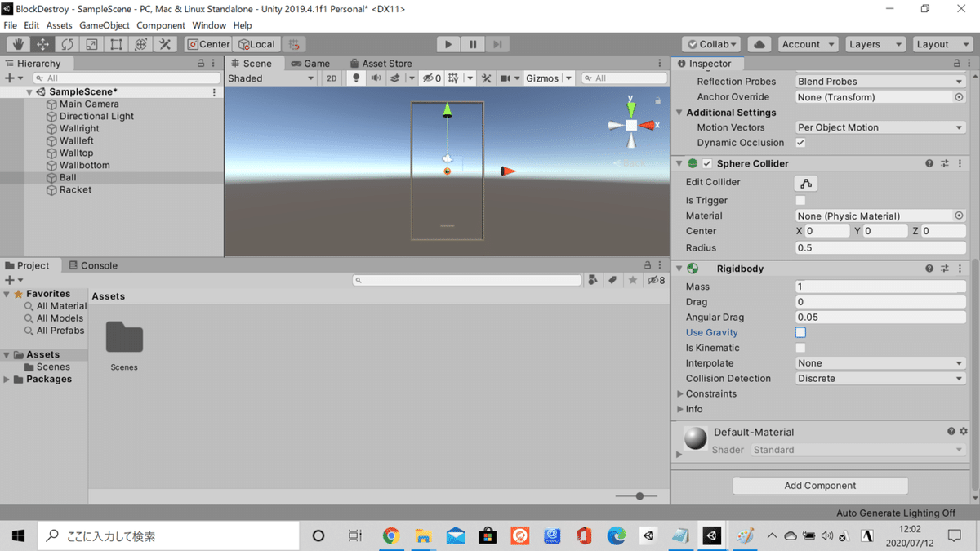Click the Play button
Image resolution: width=980 pixels, height=551 pixels.
pos(448,44)
